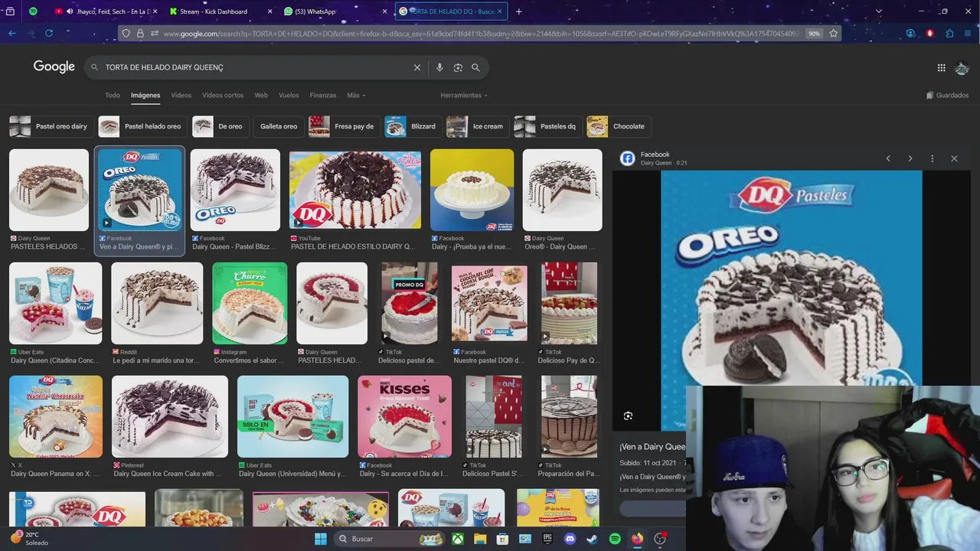This screenshot has height=551, width=980.
Task: Open more options in preview panel
Action: click(932, 158)
